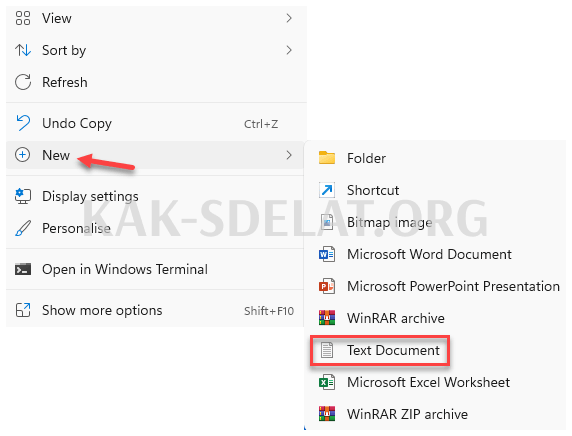572x436 pixels.
Task: Click the PowerPoint Presentation icon
Action: (326, 286)
